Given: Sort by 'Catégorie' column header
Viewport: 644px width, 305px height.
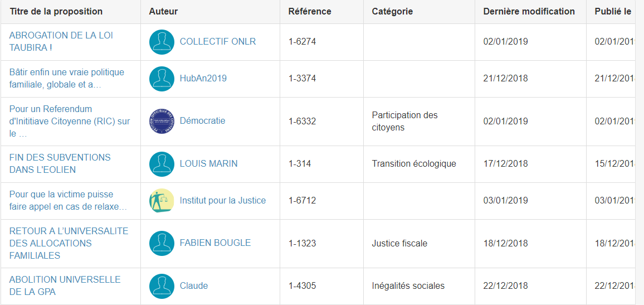Looking at the screenshot, I should coord(392,11).
